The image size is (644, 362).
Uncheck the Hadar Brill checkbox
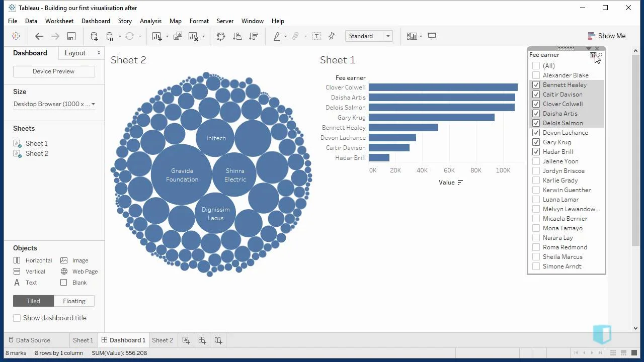pos(536,152)
